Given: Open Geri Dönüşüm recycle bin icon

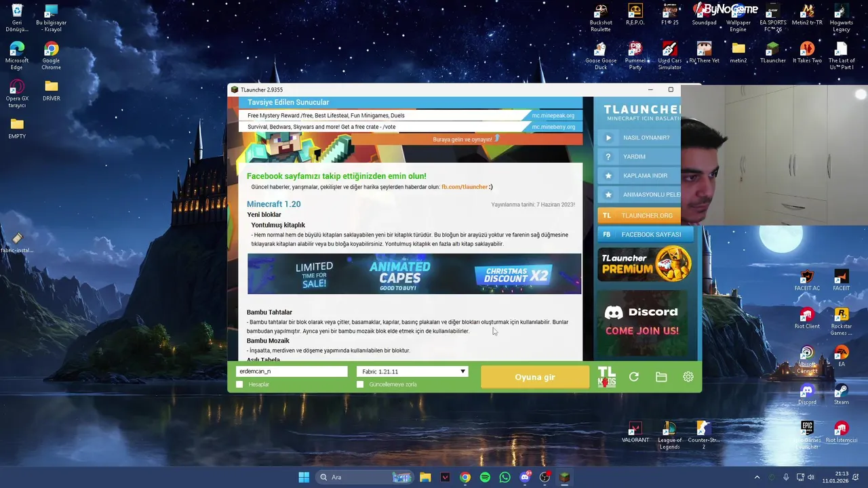Looking at the screenshot, I should click(x=17, y=18).
